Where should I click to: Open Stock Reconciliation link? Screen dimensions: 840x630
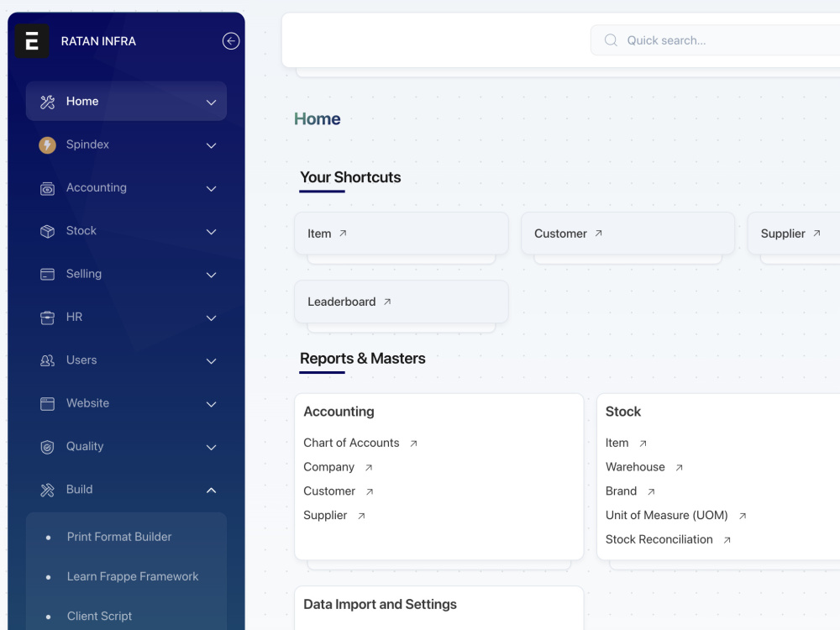[x=659, y=539]
